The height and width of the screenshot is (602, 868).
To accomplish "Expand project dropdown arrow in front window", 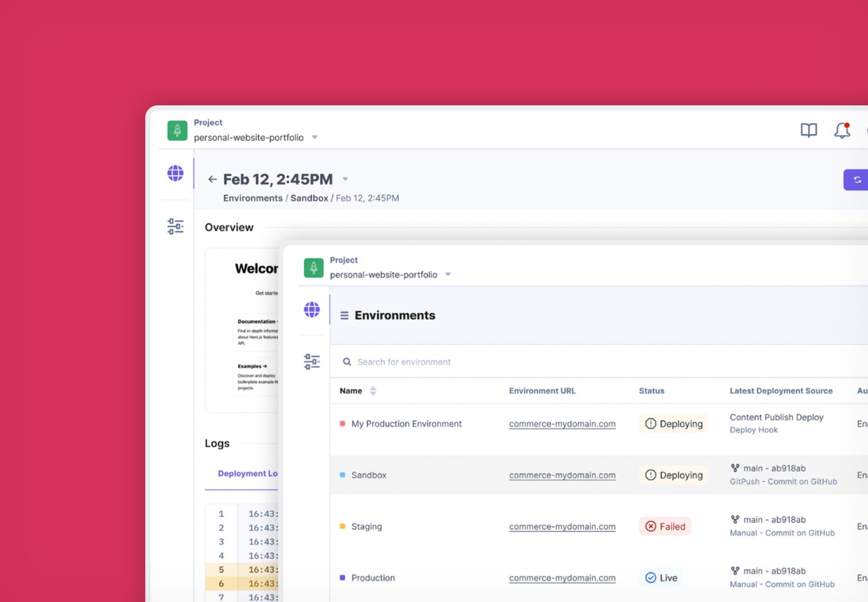I will click(x=448, y=274).
